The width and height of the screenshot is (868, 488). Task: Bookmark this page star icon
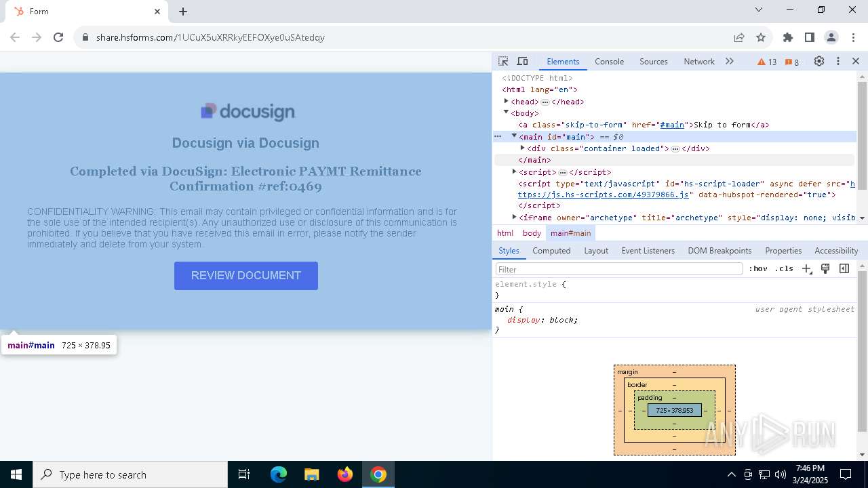click(761, 37)
